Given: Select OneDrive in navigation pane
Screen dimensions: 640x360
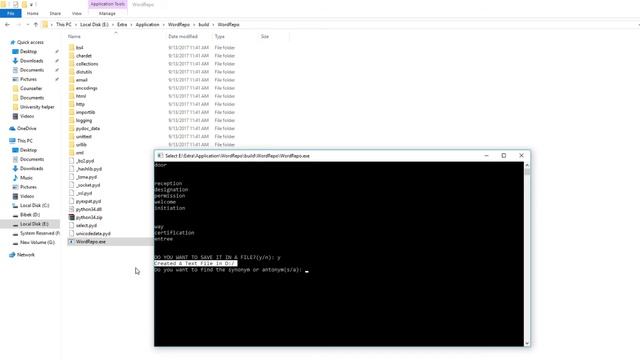Looking at the screenshot, I should [27, 128].
